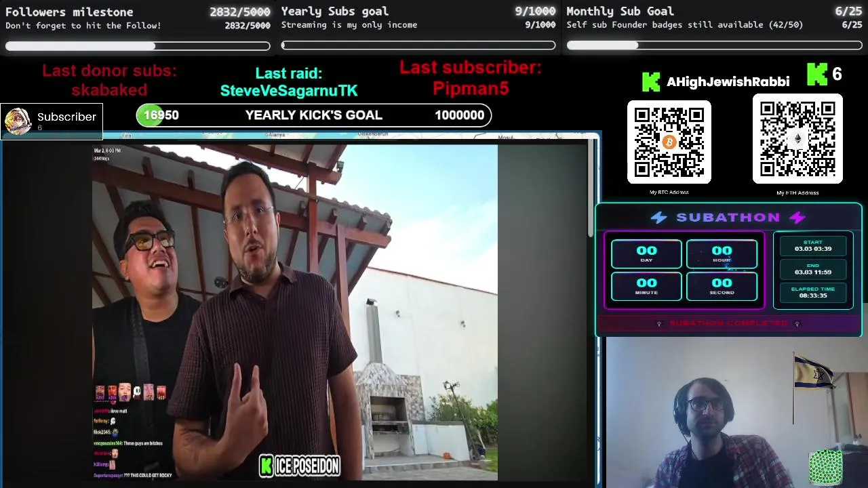Click the ICE POSEIDON Kick watermark in video
Screen dimensions: 868x488
[x=299, y=466]
